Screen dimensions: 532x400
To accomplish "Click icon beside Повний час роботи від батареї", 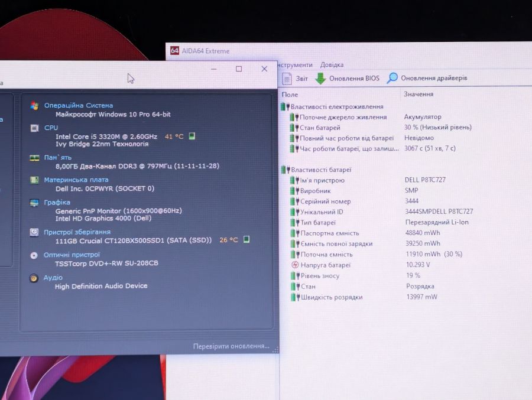I will (x=294, y=138).
